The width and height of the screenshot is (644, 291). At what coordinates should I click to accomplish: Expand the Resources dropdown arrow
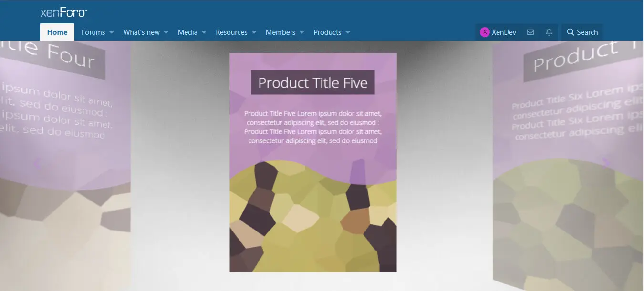(x=254, y=32)
